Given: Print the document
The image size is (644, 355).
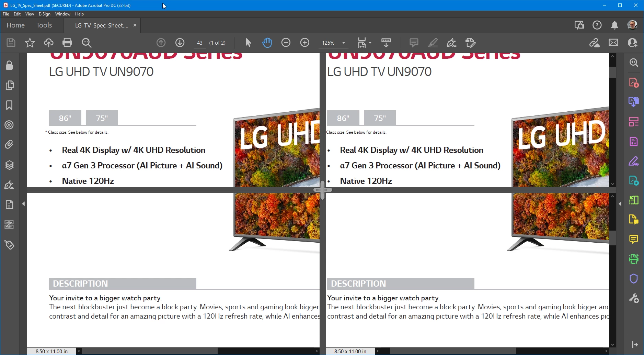Looking at the screenshot, I should pos(67,43).
